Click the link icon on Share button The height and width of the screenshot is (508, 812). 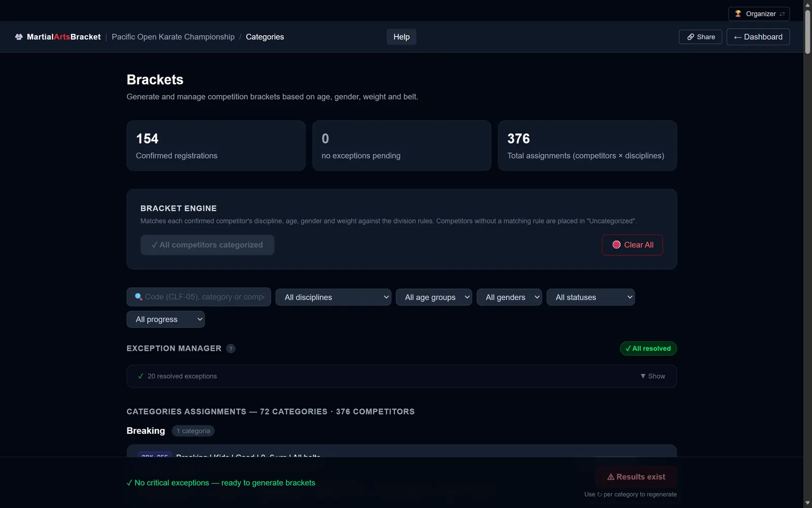[691, 37]
